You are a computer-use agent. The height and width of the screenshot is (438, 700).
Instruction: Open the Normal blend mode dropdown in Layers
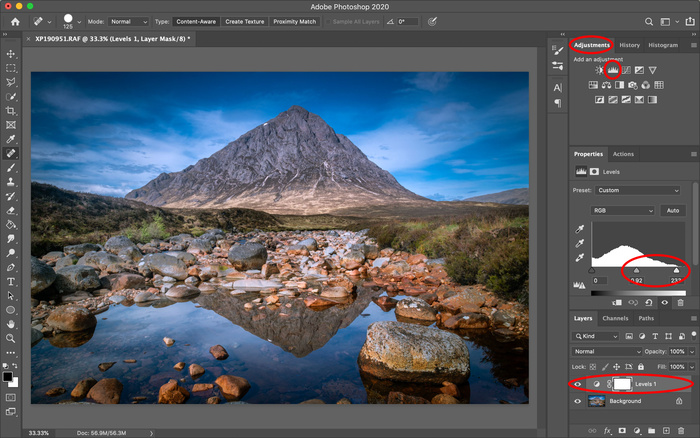point(606,352)
